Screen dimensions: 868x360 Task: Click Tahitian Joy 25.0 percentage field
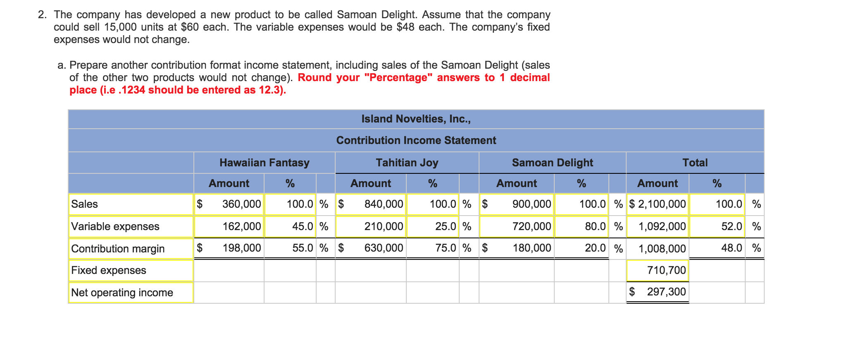(x=433, y=226)
